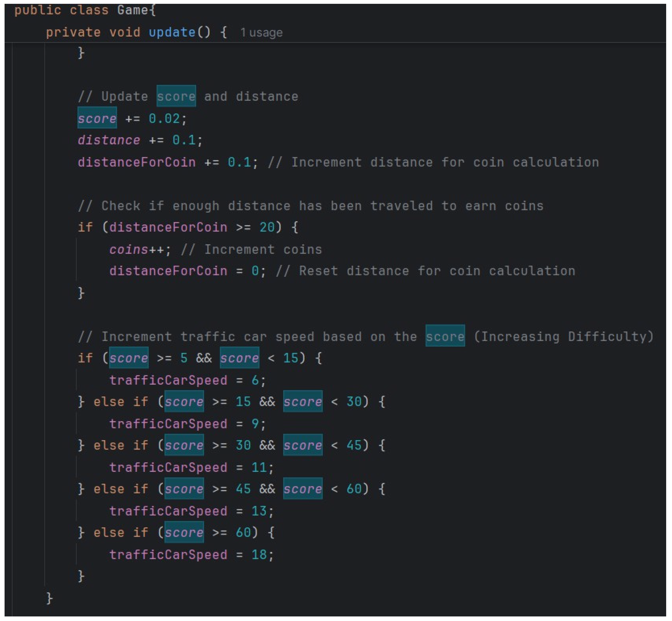Viewport: 672px width, 621px height.
Task: Click the value 20 in the coin condition
Action: click(x=267, y=228)
